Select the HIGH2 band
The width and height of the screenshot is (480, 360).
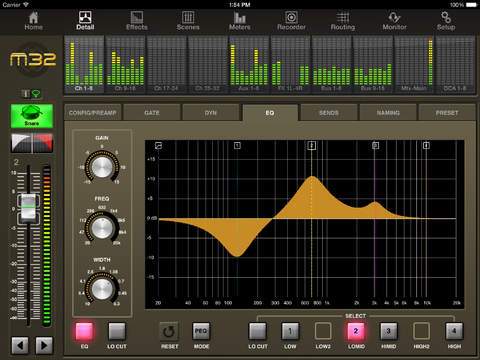pos(421,332)
